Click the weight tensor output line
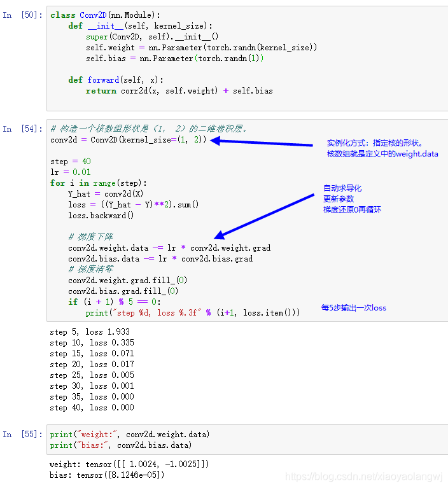The image size is (448, 488). tap(129, 464)
